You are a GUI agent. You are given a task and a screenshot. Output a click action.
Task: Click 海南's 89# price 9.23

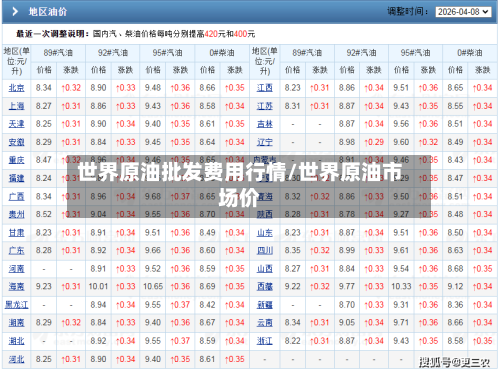pyautogui.click(x=44, y=287)
